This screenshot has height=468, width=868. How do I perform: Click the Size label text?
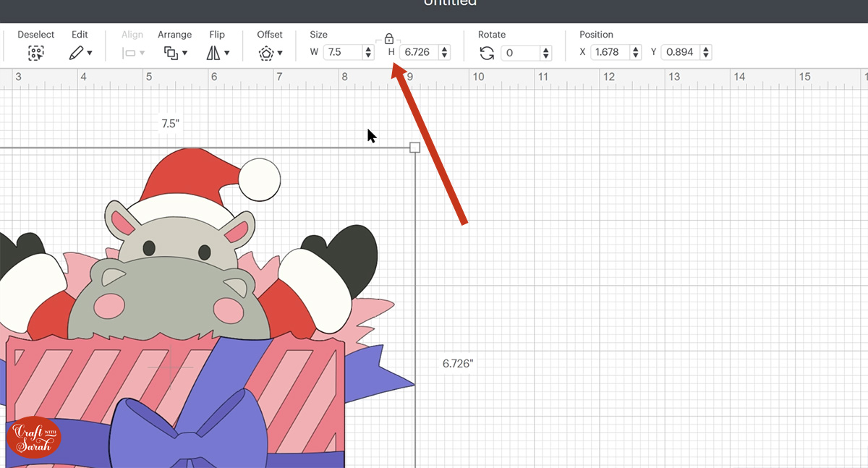[x=318, y=34]
